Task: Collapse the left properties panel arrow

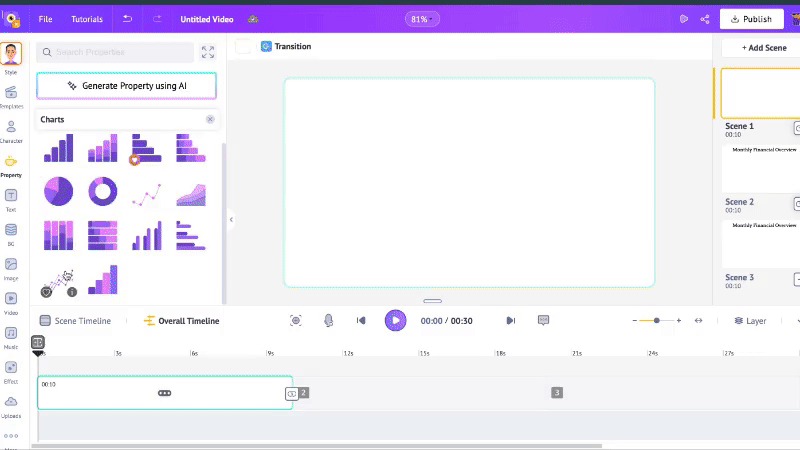Action: 231,220
